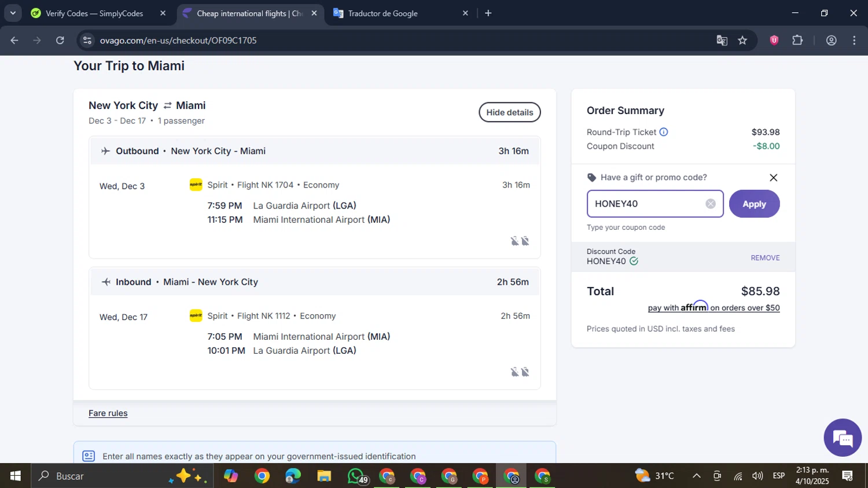Click Hide details button

click(510, 112)
